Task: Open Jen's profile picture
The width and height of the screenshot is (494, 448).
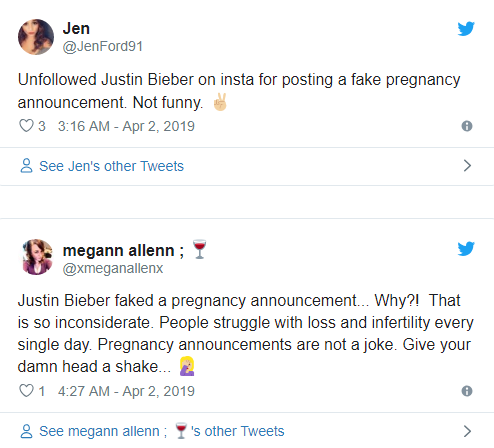Action: pyautogui.click(x=36, y=37)
